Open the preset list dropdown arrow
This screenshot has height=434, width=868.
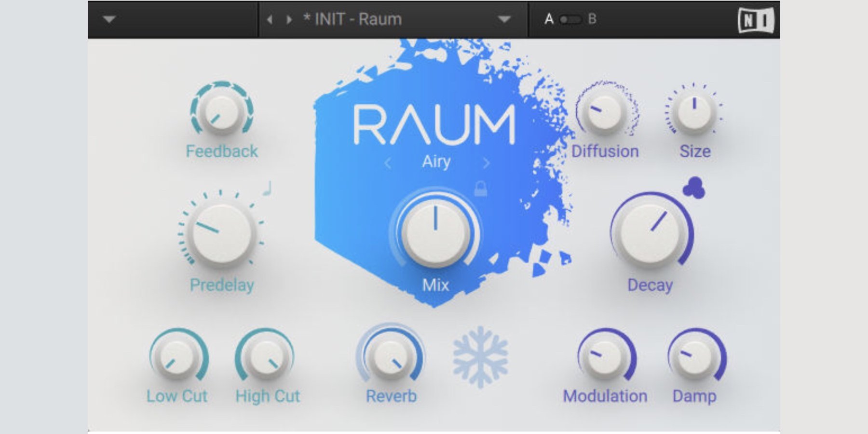pyautogui.click(x=504, y=20)
